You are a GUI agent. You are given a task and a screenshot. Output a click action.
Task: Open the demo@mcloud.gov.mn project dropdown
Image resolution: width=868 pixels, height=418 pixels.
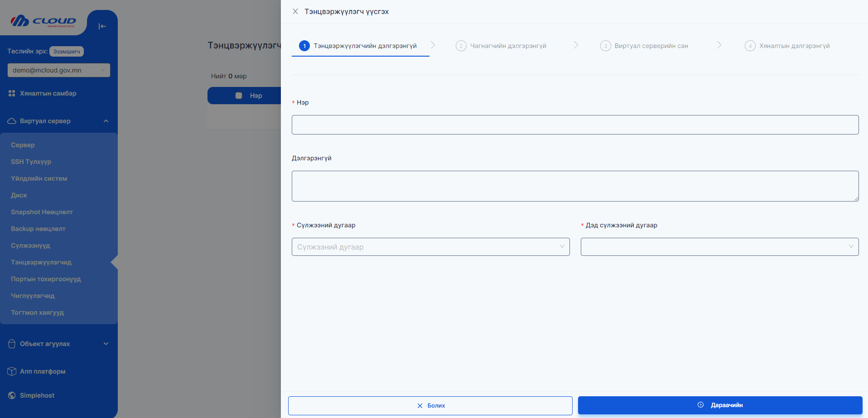[58, 70]
